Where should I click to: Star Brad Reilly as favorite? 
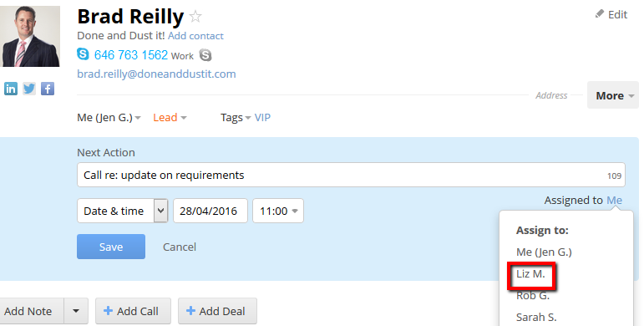click(195, 17)
